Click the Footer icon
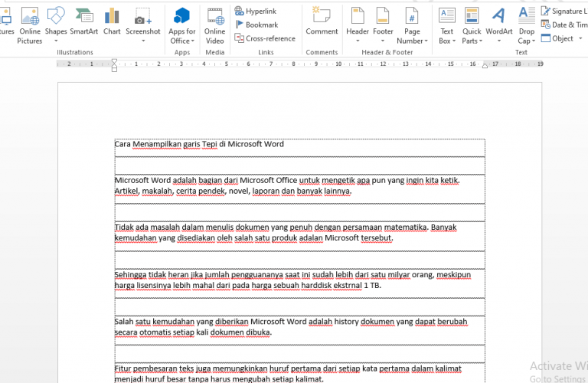This screenshot has width=588, height=383. (383, 16)
